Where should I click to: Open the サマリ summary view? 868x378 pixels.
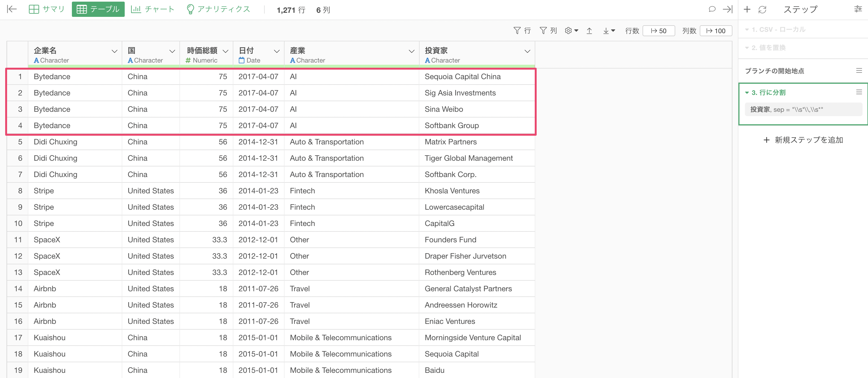click(47, 9)
